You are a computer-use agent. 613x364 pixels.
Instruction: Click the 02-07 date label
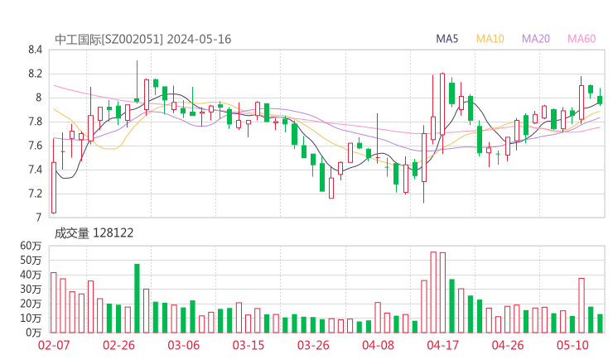point(54,345)
